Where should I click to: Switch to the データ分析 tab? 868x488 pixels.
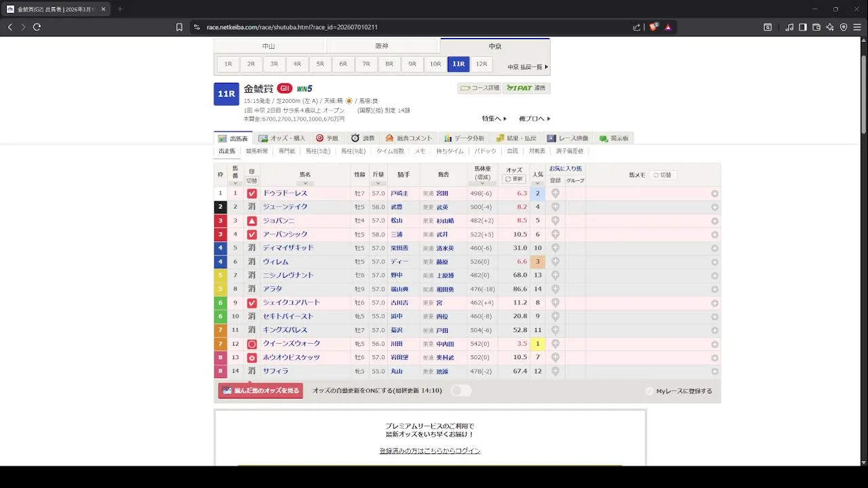[x=465, y=138]
